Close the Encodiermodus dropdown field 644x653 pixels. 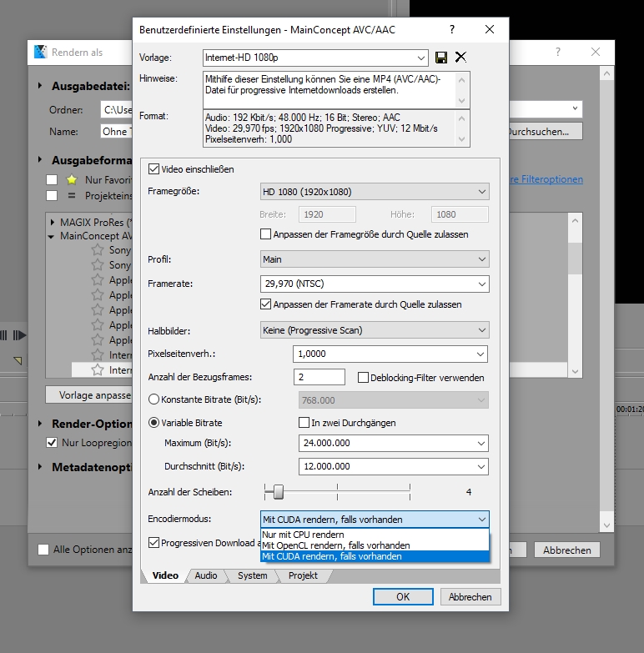coord(375,520)
